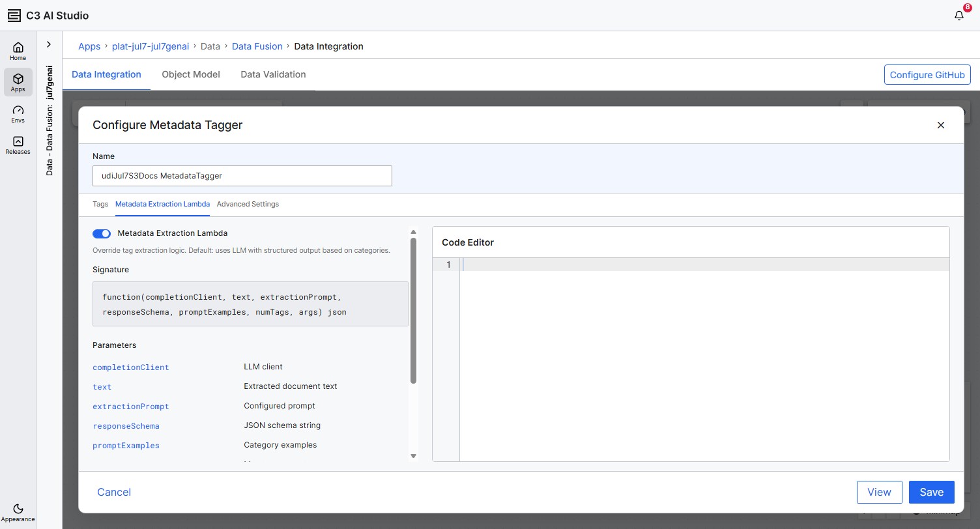Disable the Metadata Extraction Lambda switch
Viewport: 980px width, 529px height.
pyautogui.click(x=102, y=233)
